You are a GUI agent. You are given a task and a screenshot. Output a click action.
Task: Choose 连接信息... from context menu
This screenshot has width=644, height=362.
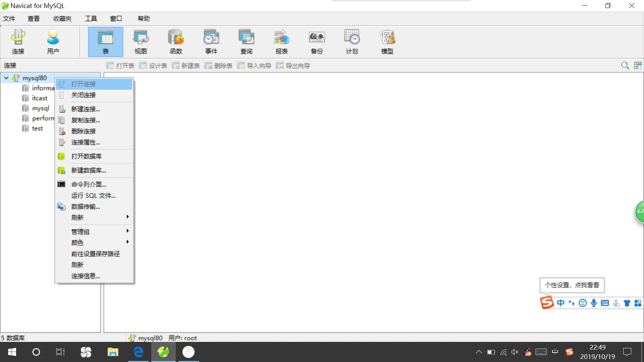coord(94,276)
